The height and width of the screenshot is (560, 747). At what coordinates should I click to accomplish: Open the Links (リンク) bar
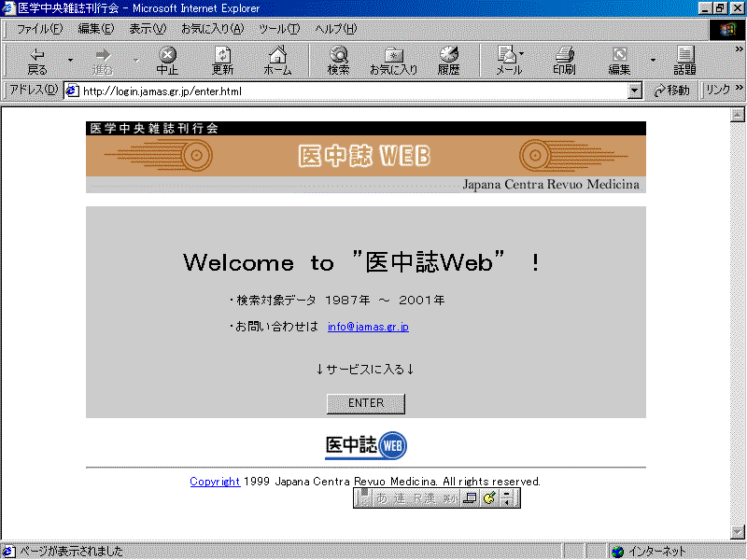click(x=718, y=90)
